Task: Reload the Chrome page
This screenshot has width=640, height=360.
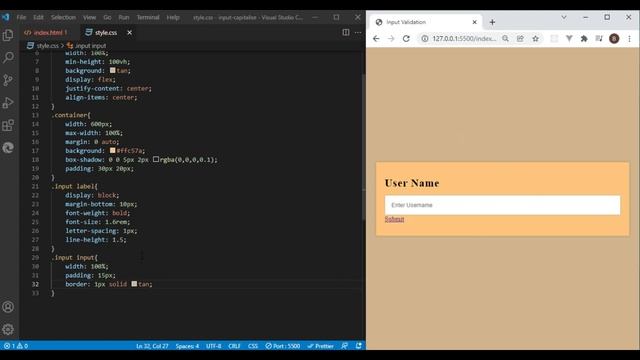Action: [x=406, y=38]
